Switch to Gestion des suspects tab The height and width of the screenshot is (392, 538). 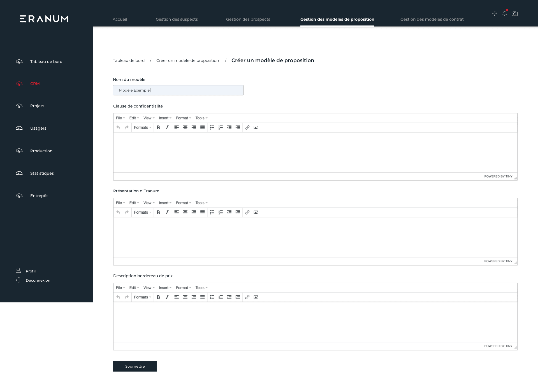click(177, 19)
